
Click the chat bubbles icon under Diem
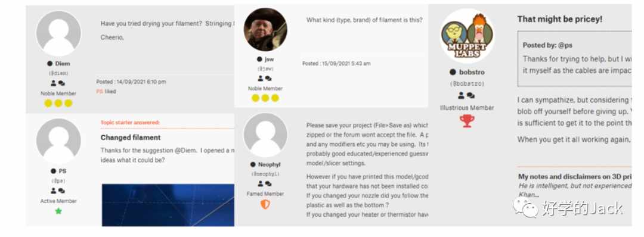[x=61, y=83]
